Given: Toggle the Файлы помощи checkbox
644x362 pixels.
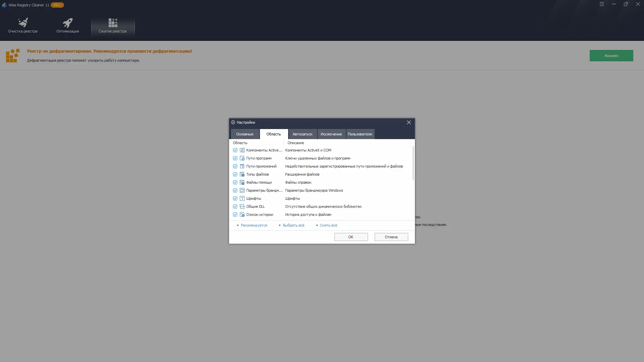Looking at the screenshot, I should click(235, 182).
